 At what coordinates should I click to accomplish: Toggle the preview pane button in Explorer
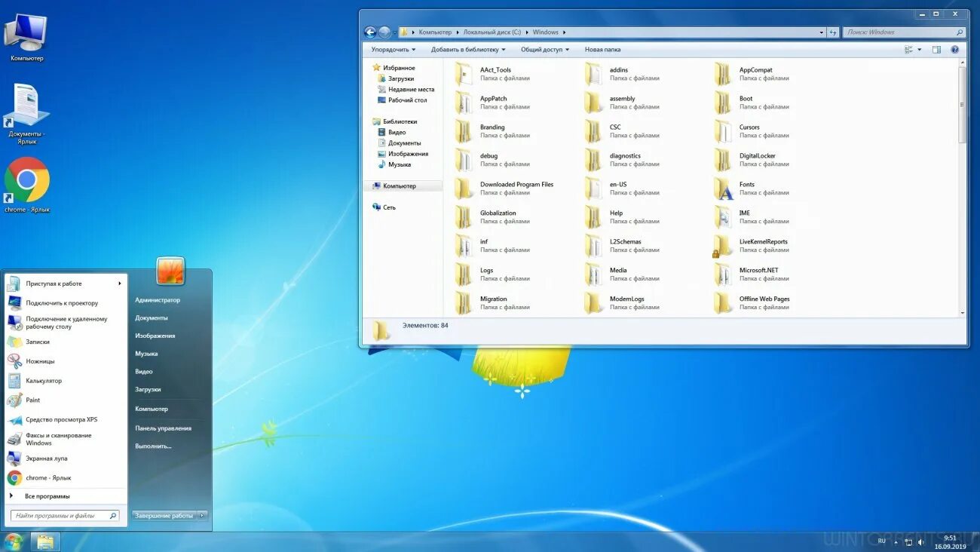(x=936, y=50)
